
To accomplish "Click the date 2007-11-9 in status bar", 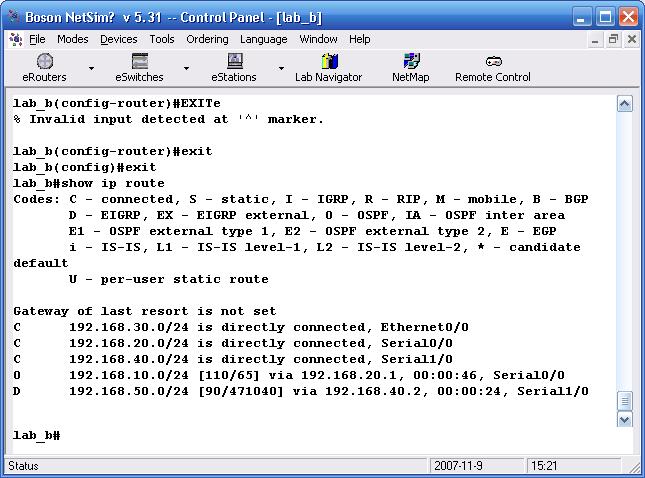I will pyautogui.click(x=458, y=466).
